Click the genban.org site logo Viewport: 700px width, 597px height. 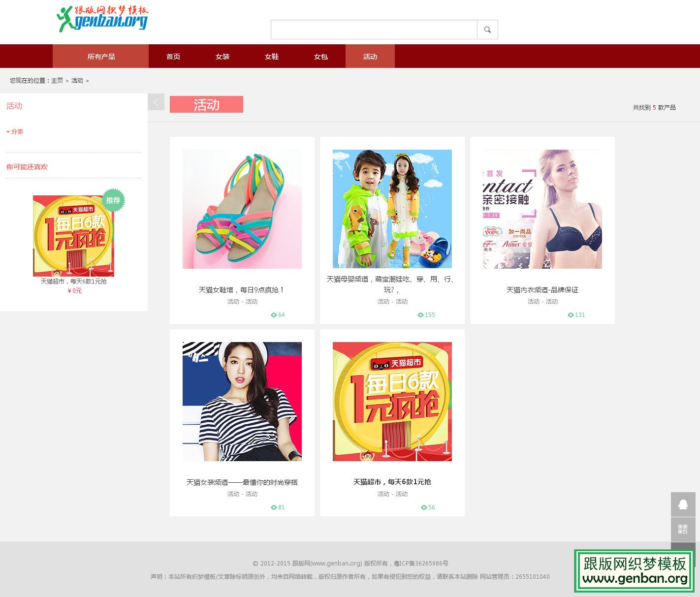tap(102, 19)
